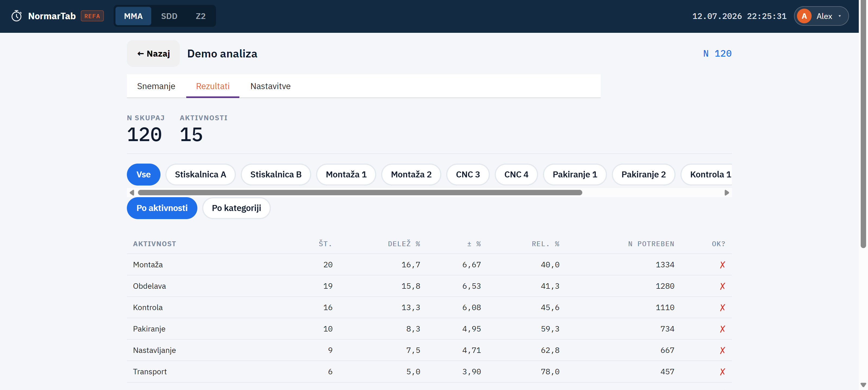Screen dimensions: 868x390
Task: Click the 78,0 relative percent value
Action: (550, 372)
